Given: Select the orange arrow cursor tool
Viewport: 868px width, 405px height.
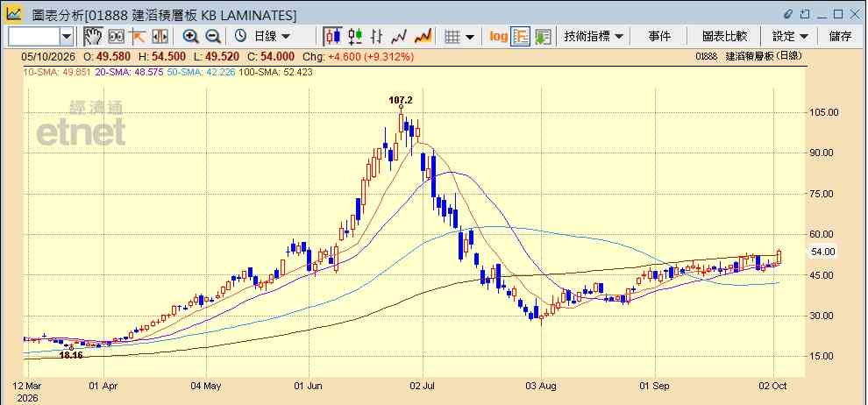Looking at the screenshot, I should (x=138, y=37).
